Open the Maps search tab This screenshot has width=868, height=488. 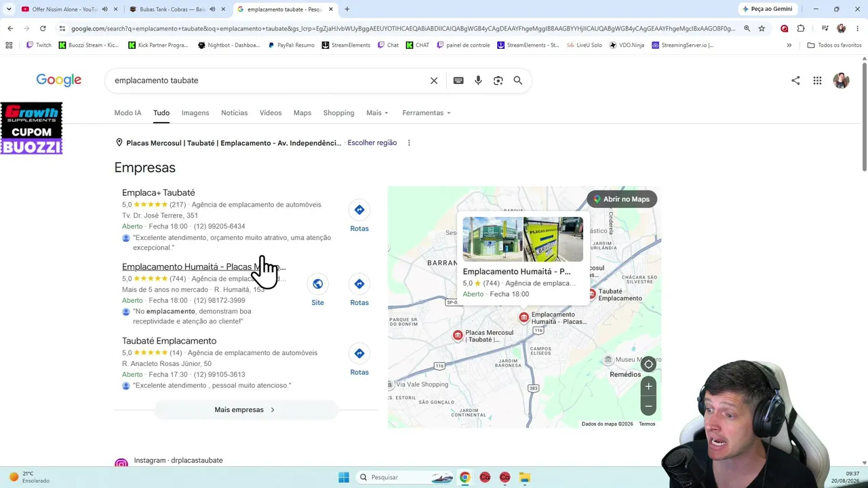click(x=302, y=113)
